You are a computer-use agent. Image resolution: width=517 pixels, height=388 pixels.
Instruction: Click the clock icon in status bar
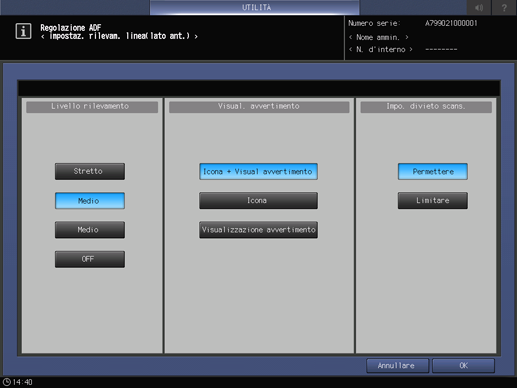[x=7, y=382]
